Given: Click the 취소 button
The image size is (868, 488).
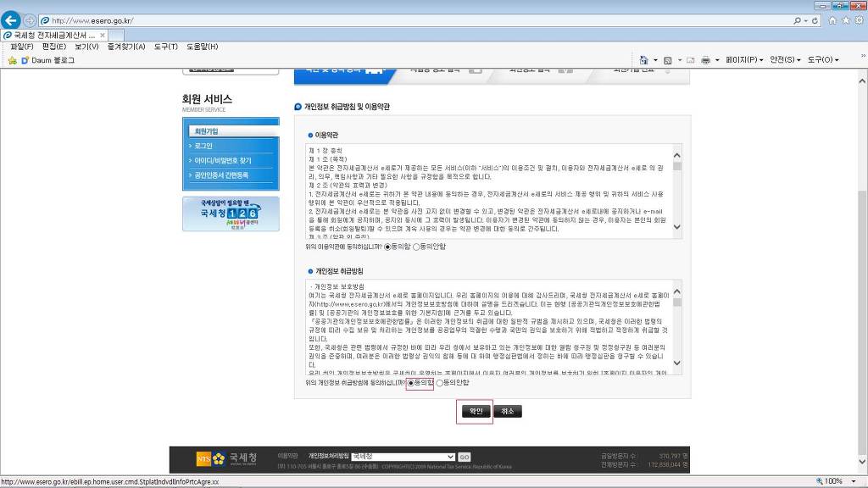Looking at the screenshot, I should tap(508, 411).
